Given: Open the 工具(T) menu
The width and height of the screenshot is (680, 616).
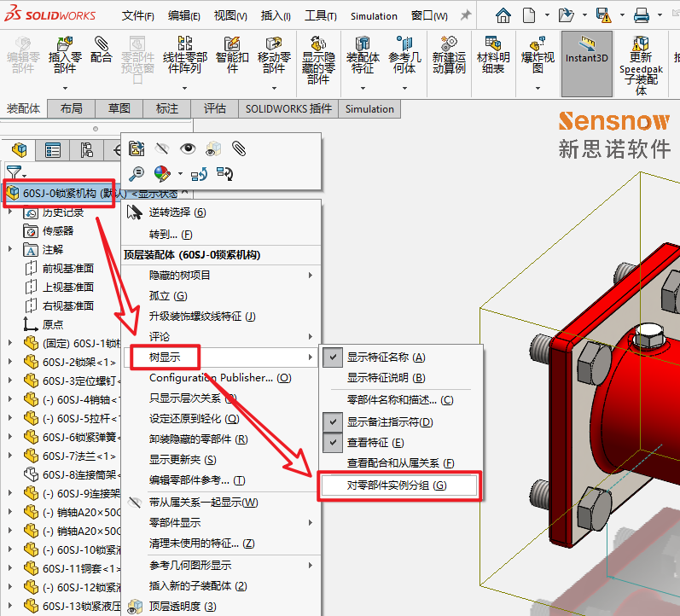Looking at the screenshot, I should click(x=321, y=15).
